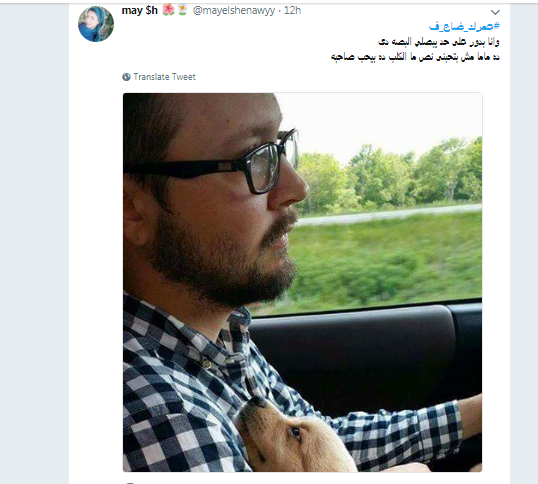Click the 'Translate Tweet' link
Viewport: 538px width, 484px height.
pyautogui.click(x=164, y=77)
